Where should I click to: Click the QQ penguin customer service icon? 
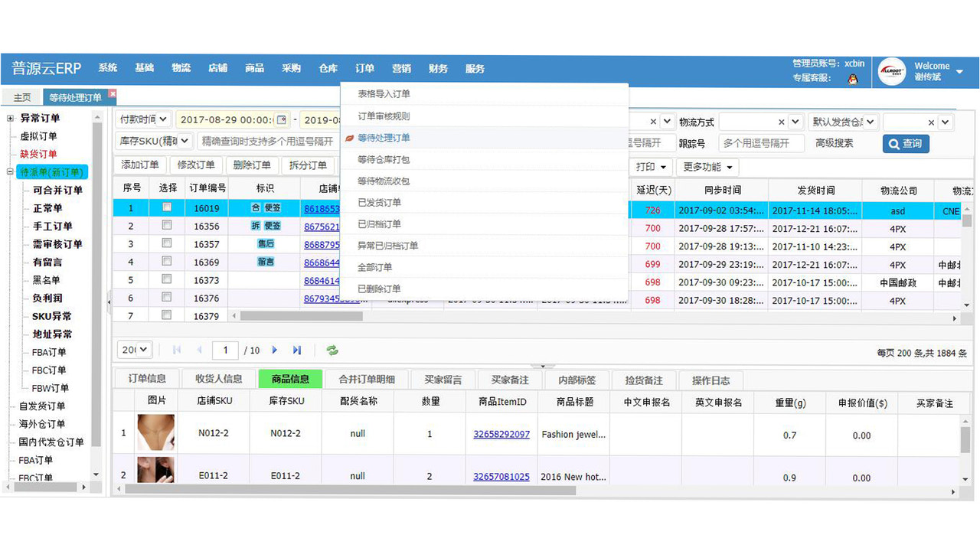852,78
